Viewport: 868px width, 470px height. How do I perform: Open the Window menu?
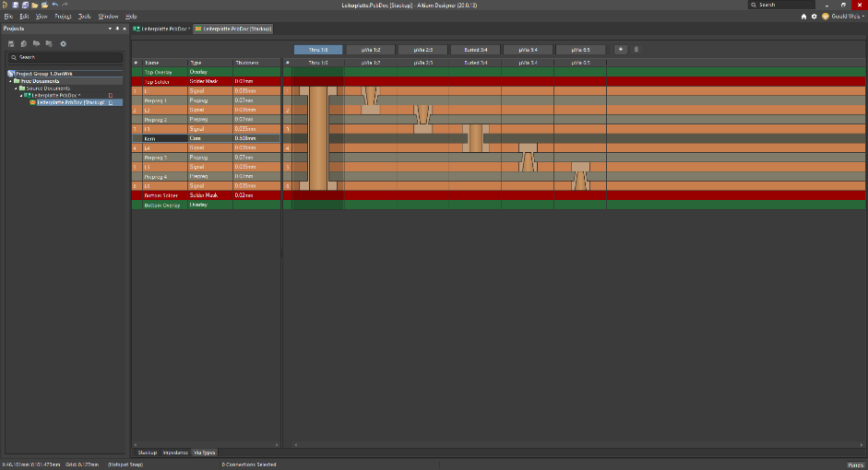pyautogui.click(x=108, y=17)
